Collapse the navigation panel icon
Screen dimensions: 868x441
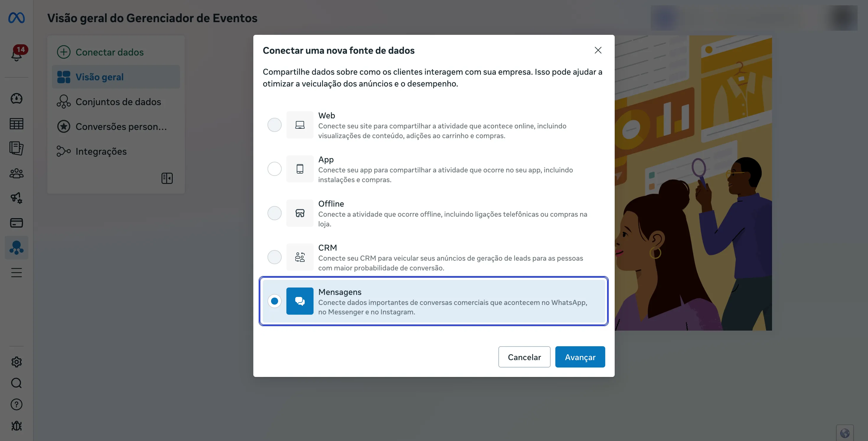167,178
